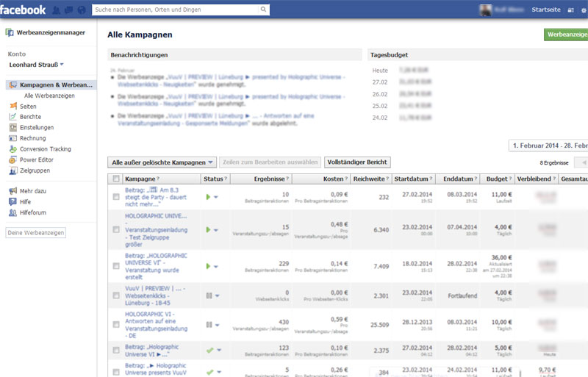Screen dimensions: 588x377
Task: Go to Startseite link
Action: 545,10
